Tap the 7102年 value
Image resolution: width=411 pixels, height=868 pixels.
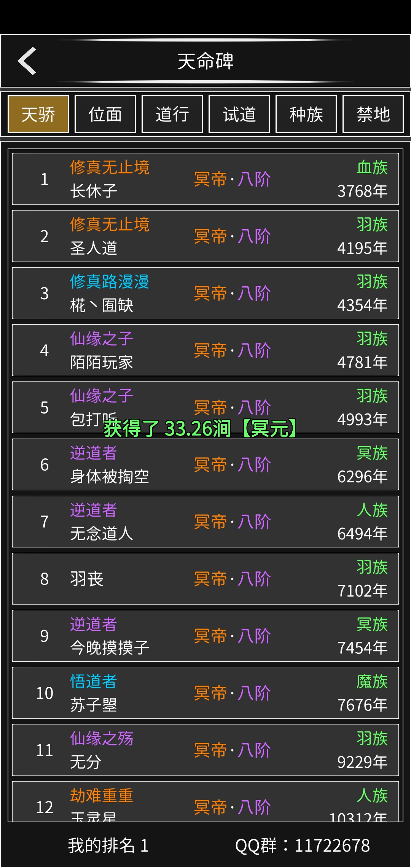click(362, 591)
